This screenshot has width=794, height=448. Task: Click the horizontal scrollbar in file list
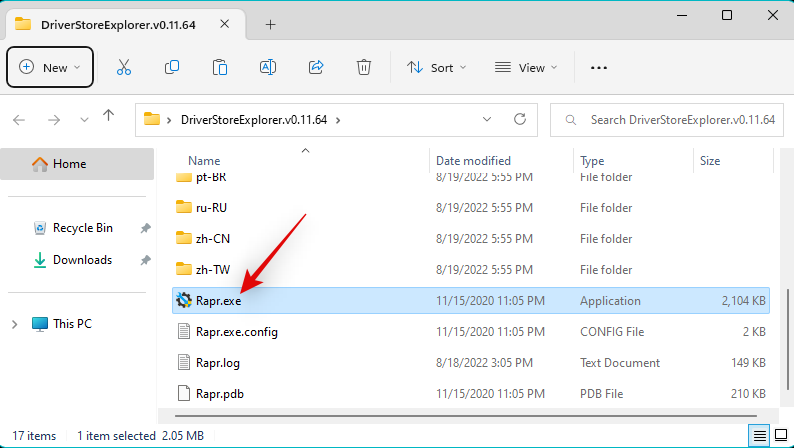coord(466,416)
